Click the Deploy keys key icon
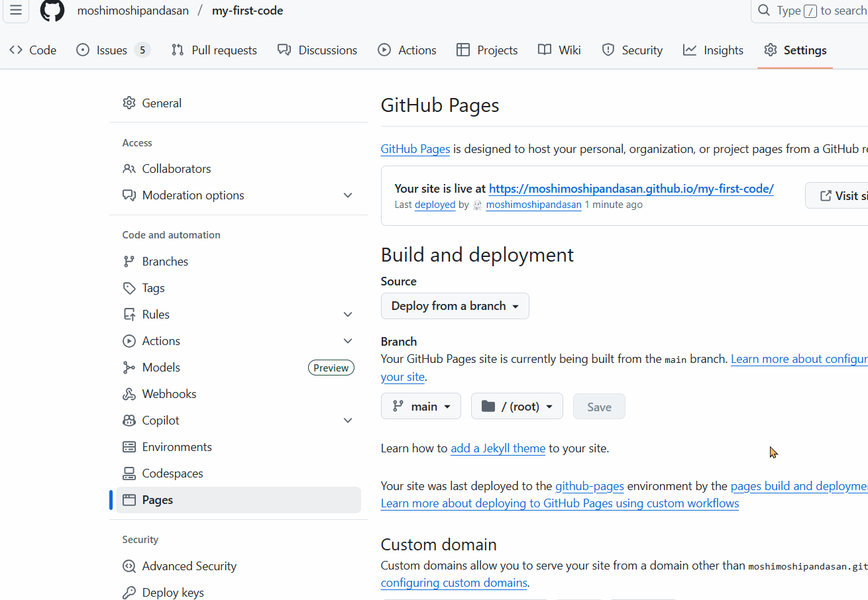 pos(129,593)
